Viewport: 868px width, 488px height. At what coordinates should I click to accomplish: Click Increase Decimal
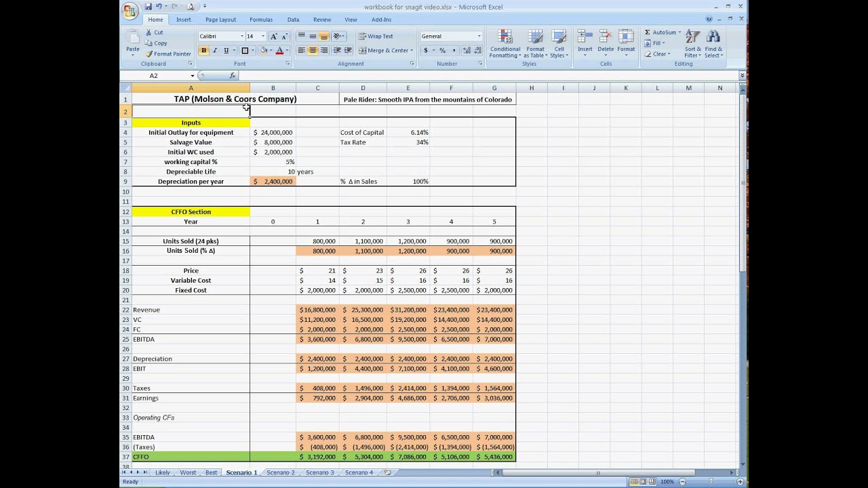[467, 50]
